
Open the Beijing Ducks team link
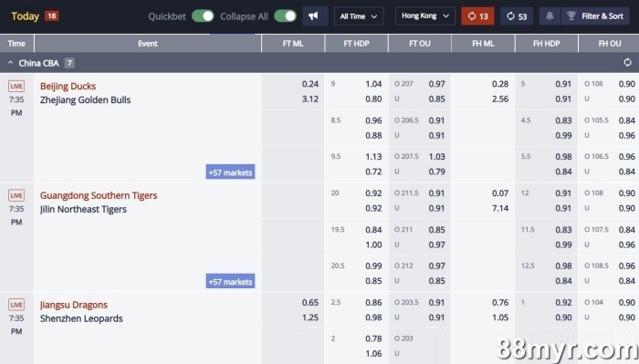[68, 87]
